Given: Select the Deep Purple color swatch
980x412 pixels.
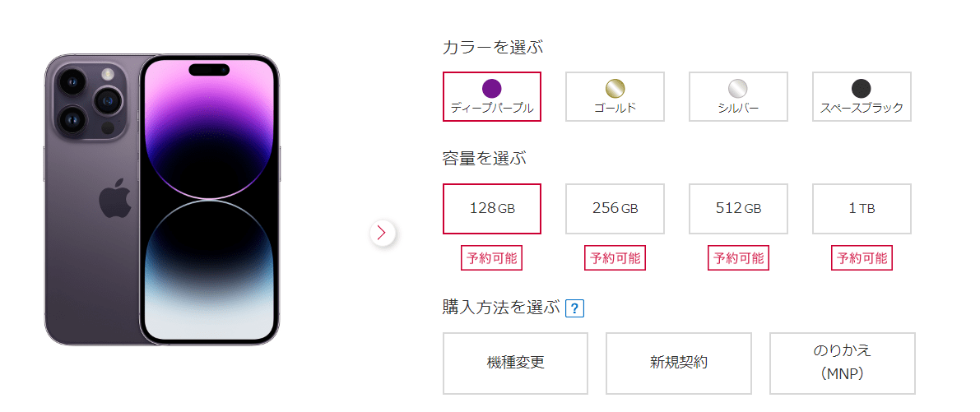Looking at the screenshot, I should pyautogui.click(x=492, y=96).
